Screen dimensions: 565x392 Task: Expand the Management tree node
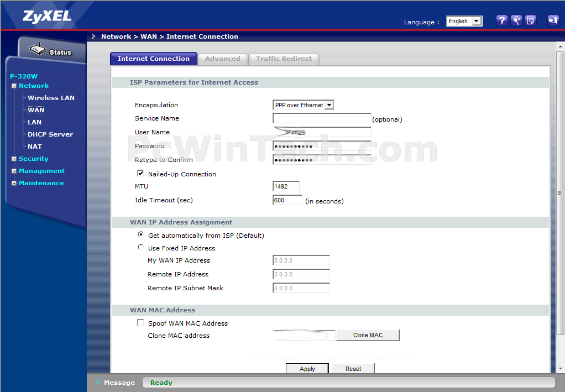point(14,171)
